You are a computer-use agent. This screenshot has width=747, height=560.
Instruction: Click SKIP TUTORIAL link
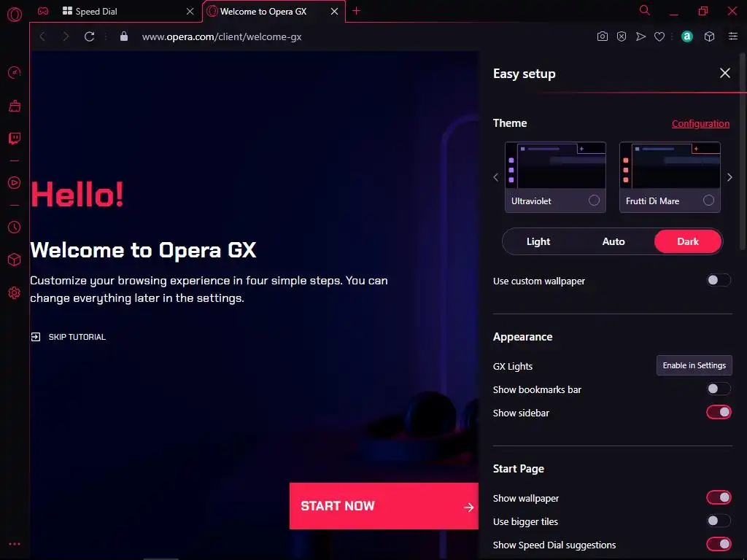click(x=68, y=337)
